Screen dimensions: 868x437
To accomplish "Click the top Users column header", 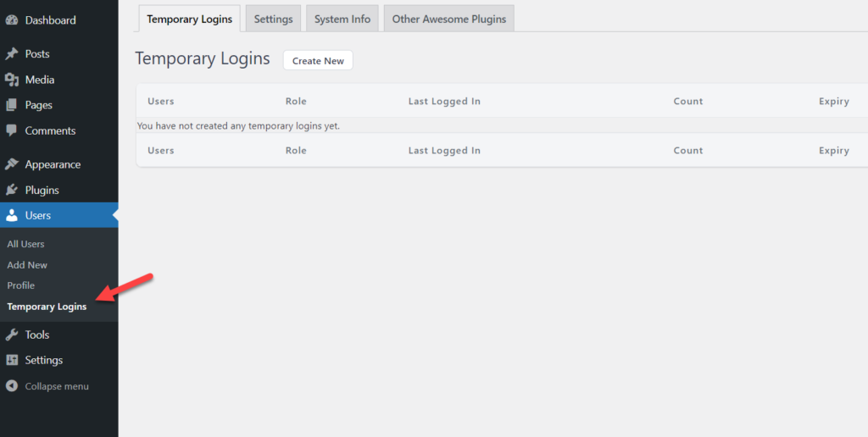I will (x=160, y=102).
